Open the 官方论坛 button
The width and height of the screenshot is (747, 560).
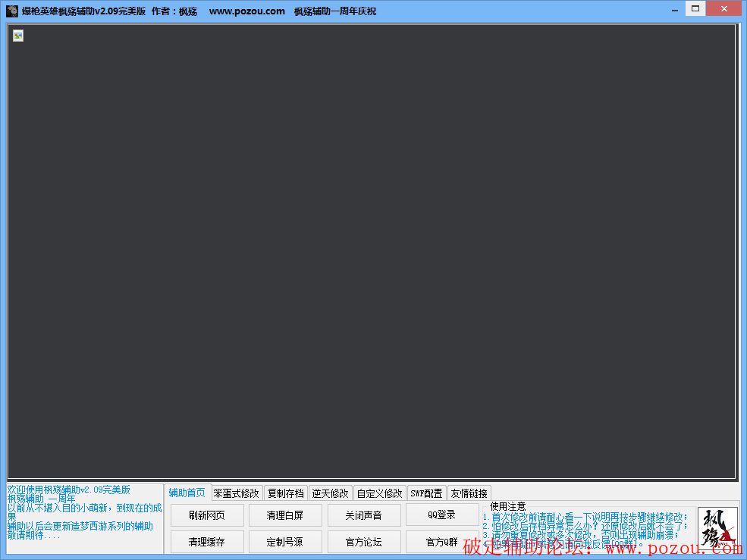point(364,542)
